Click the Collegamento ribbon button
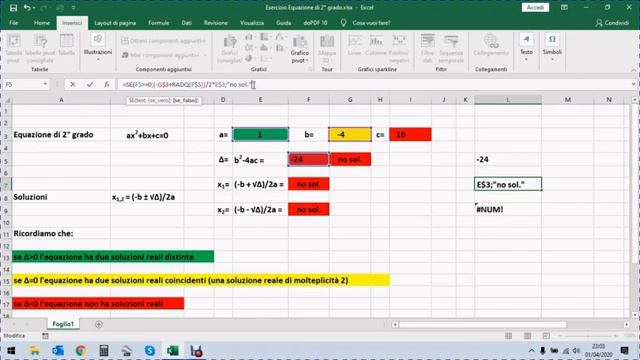The image size is (640, 360). tap(491, 46)
